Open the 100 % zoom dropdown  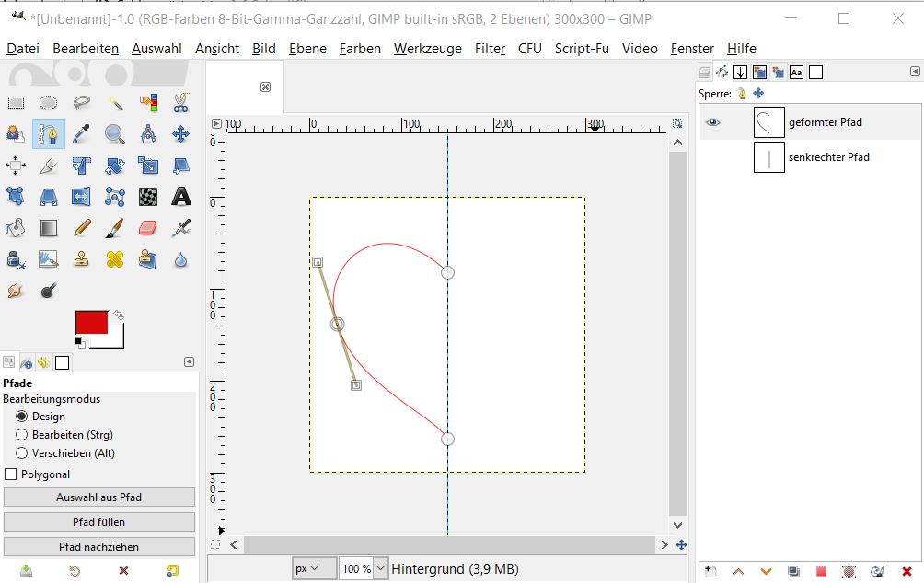364,569
